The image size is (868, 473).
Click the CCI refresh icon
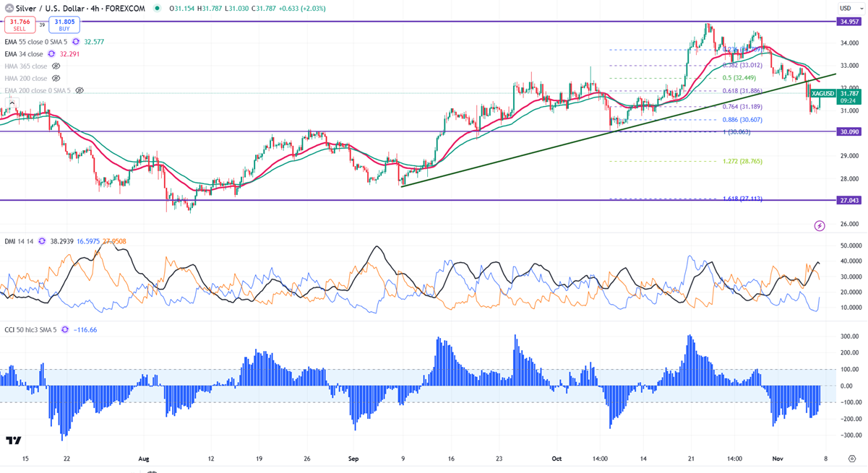click(x=64, y=329)
